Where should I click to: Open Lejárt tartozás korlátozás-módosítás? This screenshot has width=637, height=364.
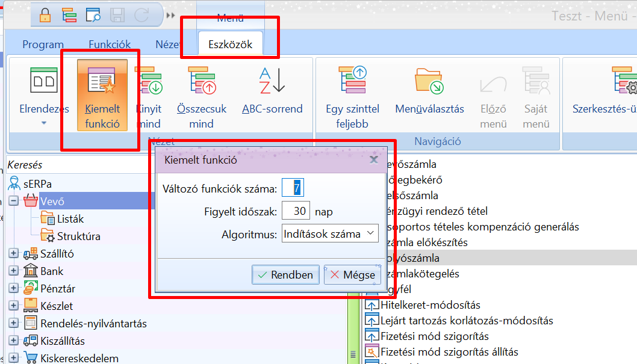[x=467, y=321]
